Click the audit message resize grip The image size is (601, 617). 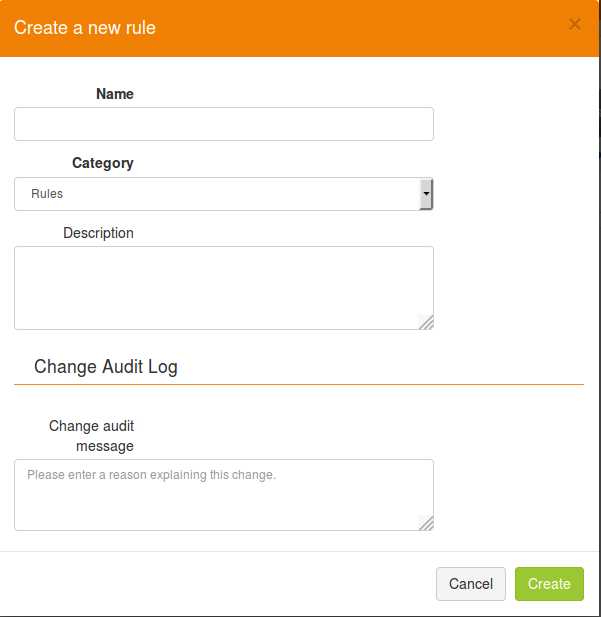tap(426, 523)
